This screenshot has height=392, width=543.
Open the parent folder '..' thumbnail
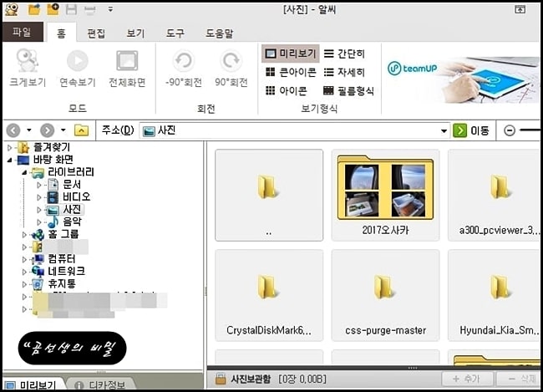[269, 195]
